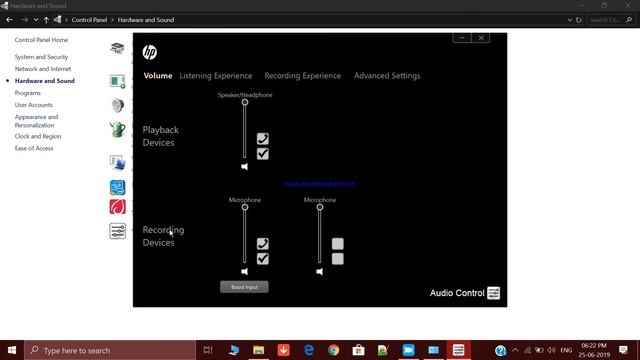Switch to the Recording Experience tab

(x=302, y=76)
